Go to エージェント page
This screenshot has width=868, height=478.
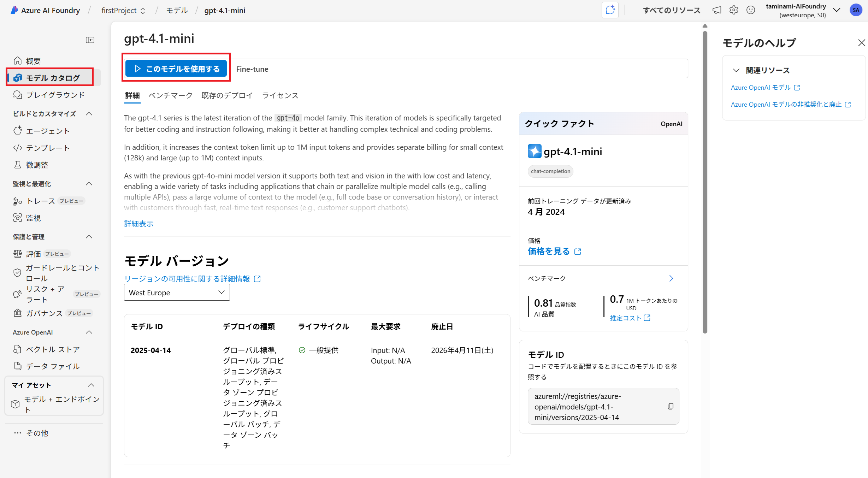(41, 131)
